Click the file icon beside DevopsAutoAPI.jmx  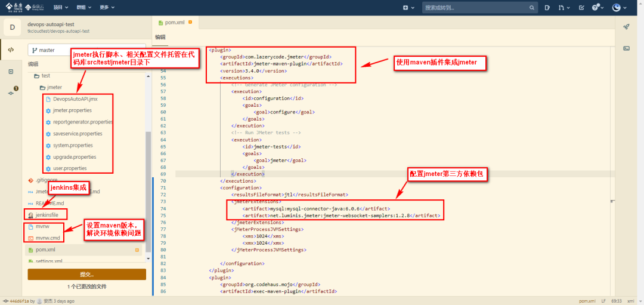click(48, 99)
